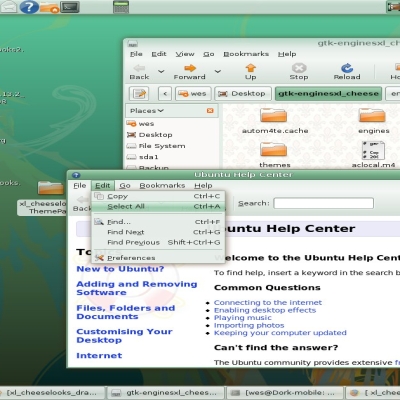Click the Help Center search field
Screen dimensions: 400x400
coord(323,203)
